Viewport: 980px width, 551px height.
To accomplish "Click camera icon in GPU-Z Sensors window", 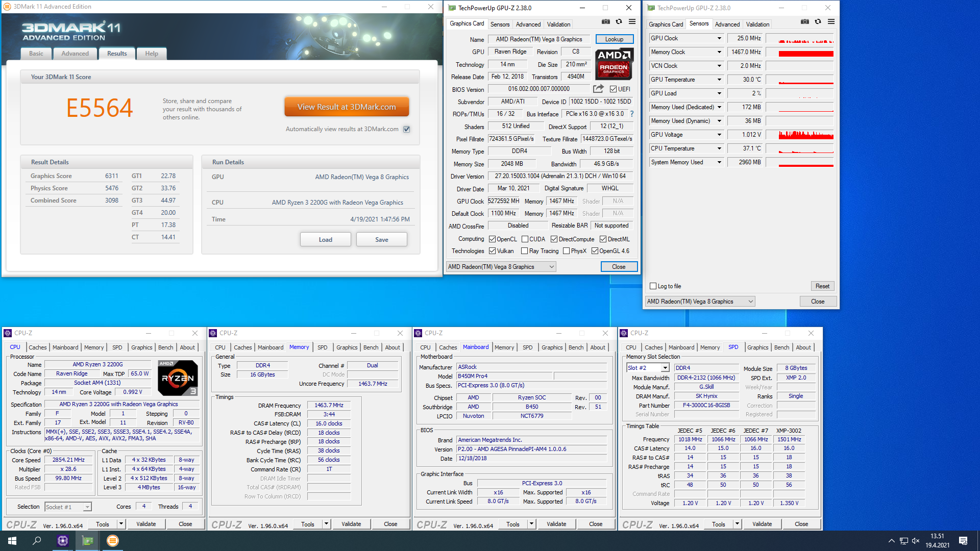I will 804,22.
